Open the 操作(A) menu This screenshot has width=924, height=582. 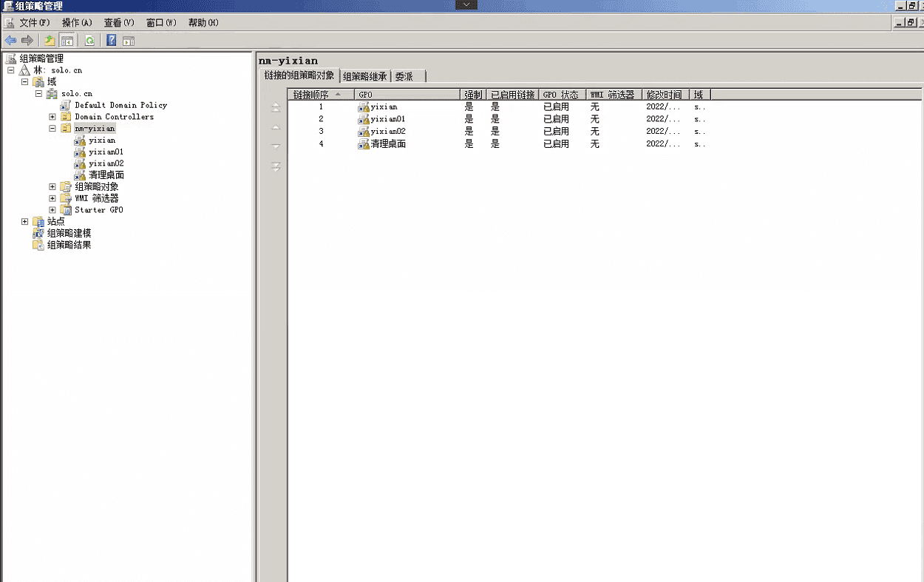click(77, 23)
